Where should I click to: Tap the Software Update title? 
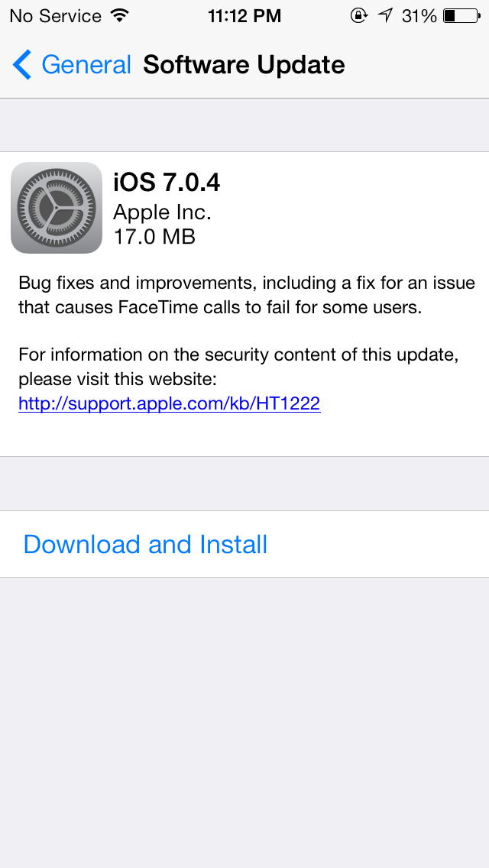pos(244,65)
